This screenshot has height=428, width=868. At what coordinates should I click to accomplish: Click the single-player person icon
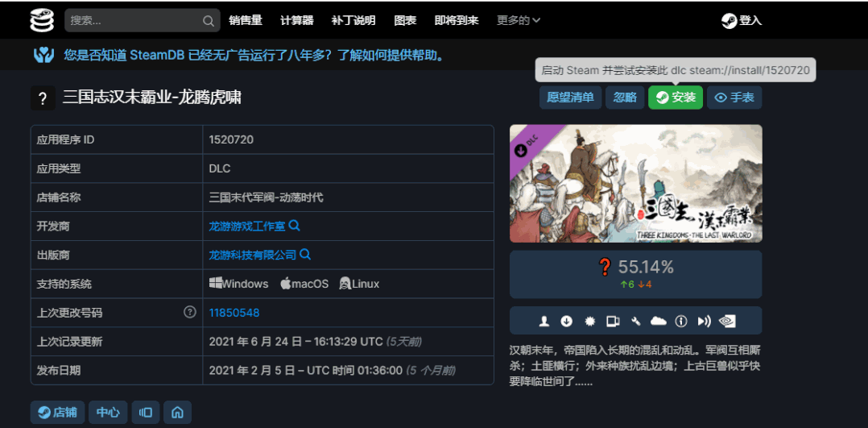coord(544,321)
